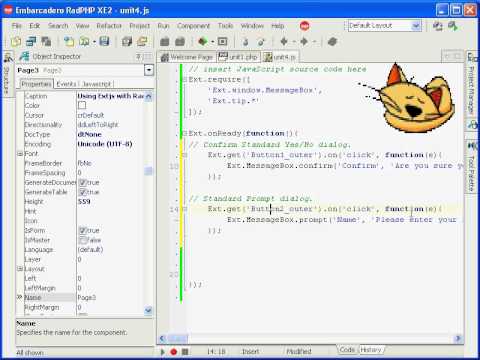Open the Page3 component selector dropdown
480x360 pixels.
tap(149, 70)
